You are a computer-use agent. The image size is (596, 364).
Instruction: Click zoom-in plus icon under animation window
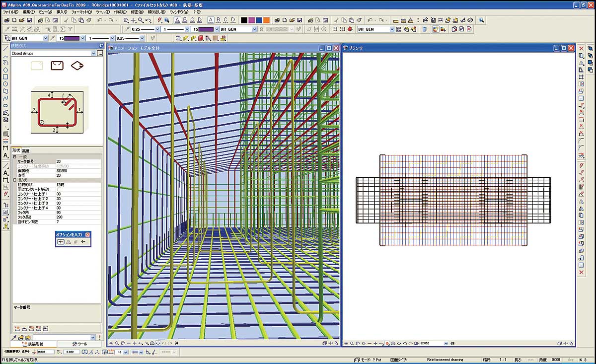[x=135, y=343]
